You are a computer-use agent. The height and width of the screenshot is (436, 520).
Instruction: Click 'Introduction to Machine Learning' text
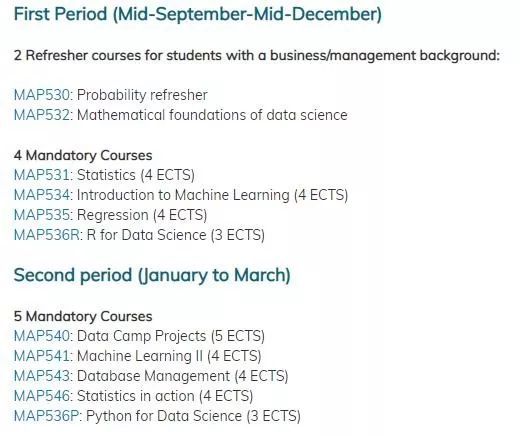[183, 195]
